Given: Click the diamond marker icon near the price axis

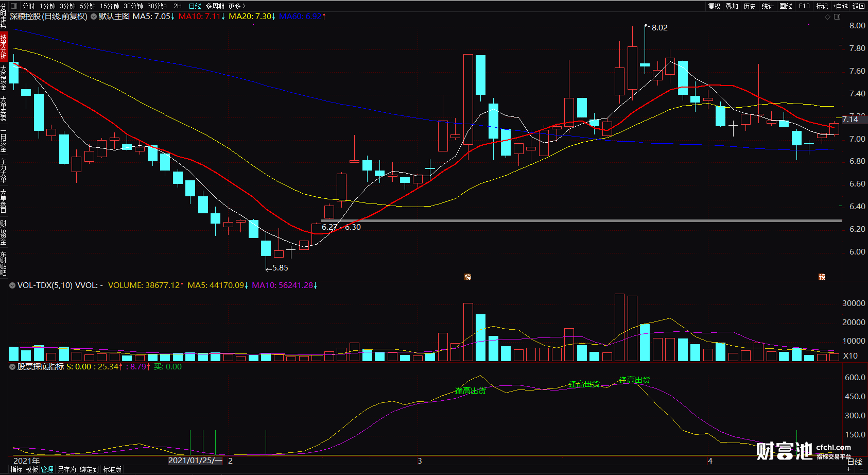Looking at the screenshot, I should 828,17.
